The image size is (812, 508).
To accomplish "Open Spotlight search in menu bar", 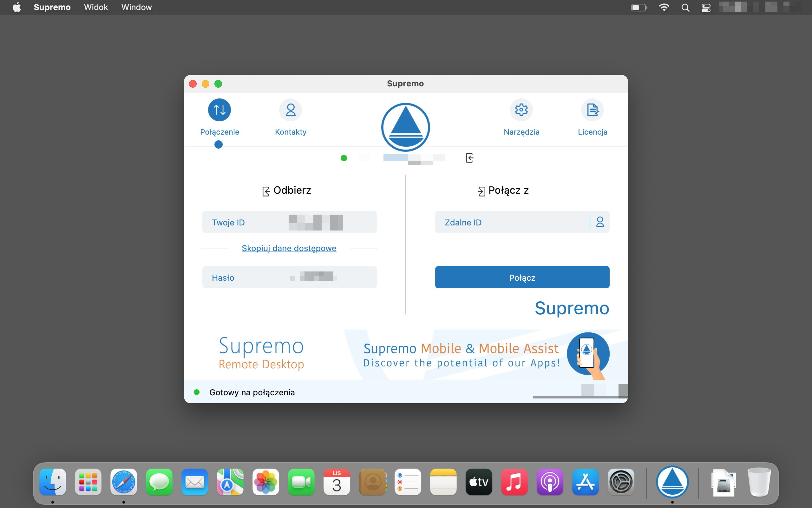I will (x=685, y=7).
